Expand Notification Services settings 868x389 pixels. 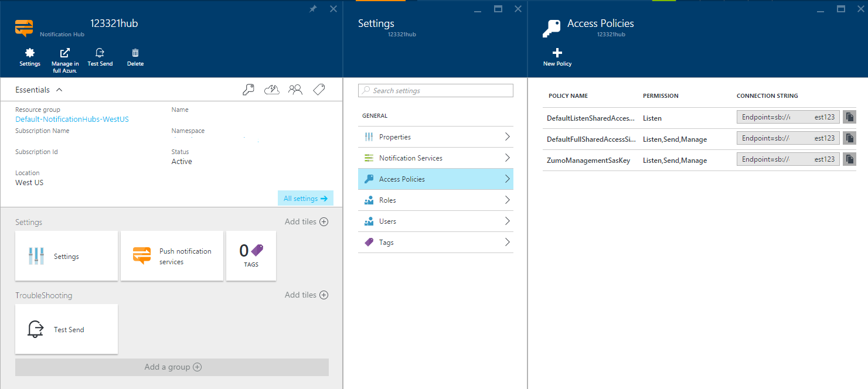(435, 158)
